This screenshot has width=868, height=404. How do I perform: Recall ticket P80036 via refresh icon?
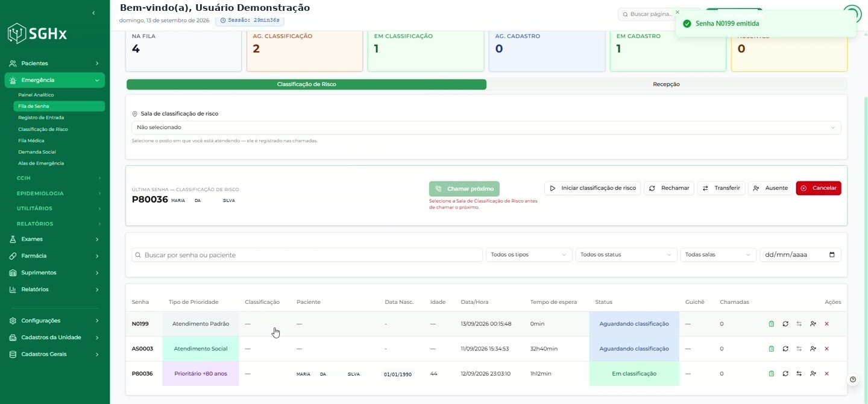785,374
